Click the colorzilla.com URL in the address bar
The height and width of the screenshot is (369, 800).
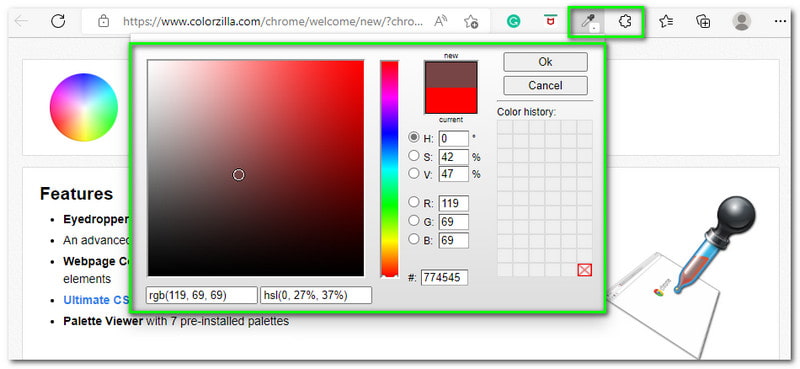pos(273,21)
